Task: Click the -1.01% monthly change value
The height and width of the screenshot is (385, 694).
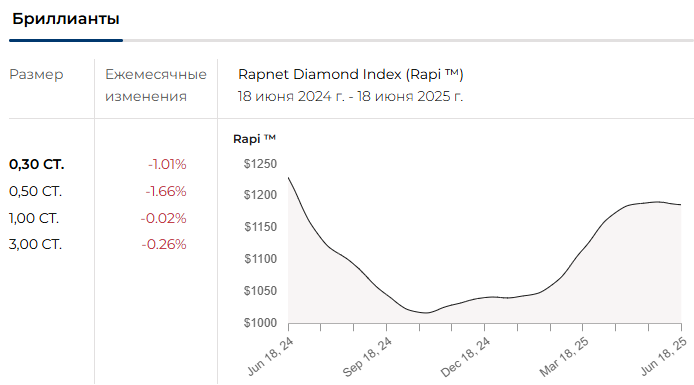Action: point(167,165)
